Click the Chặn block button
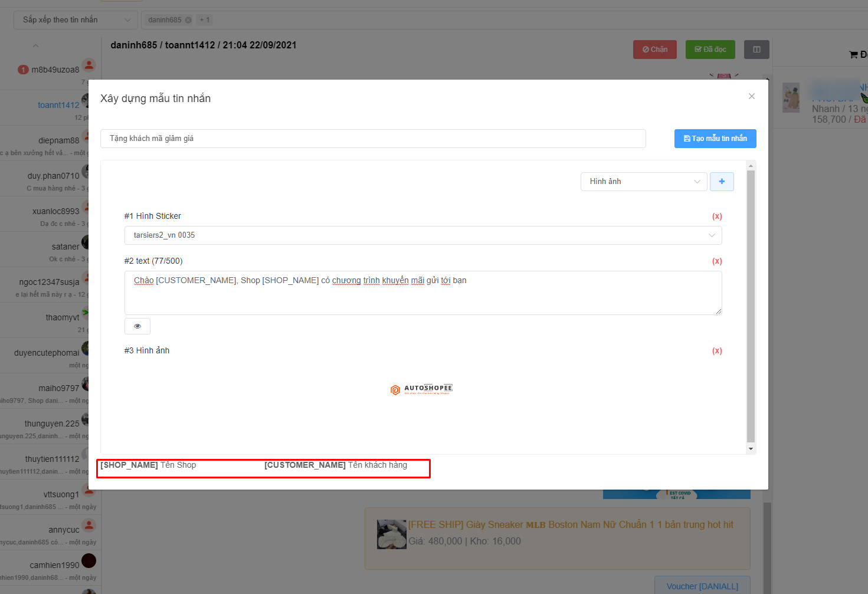 [x=655, y=50]
